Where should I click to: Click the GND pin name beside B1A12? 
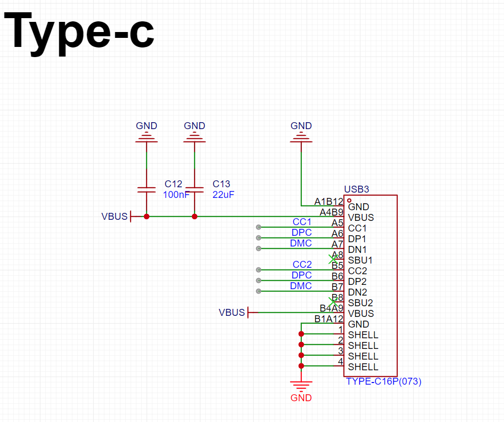[358, 324]
